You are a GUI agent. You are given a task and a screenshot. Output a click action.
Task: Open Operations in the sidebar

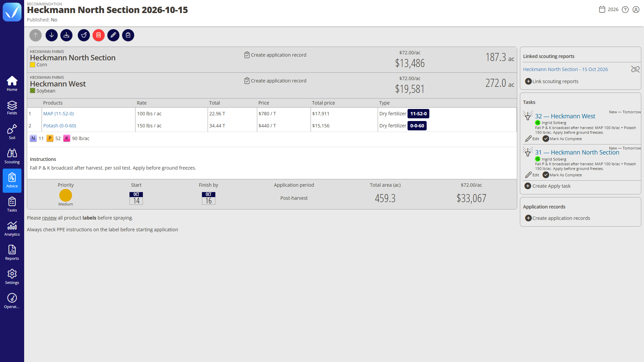click(12, 301)
